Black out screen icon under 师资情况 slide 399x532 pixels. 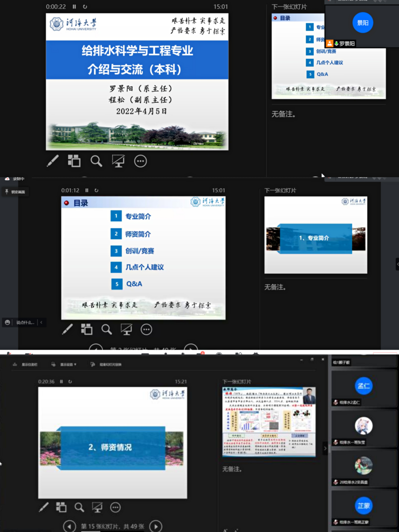coord(97,507)
